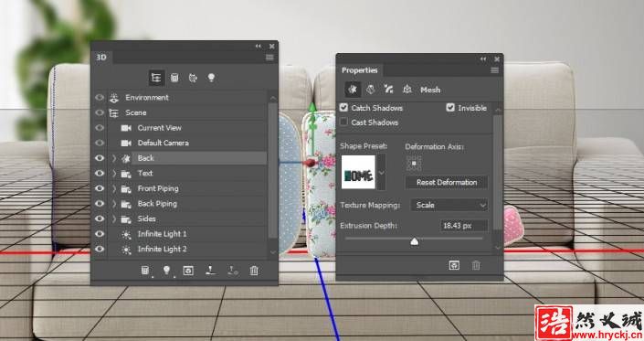
Task: Hide the Text group visibility
Action: [100, 173]
